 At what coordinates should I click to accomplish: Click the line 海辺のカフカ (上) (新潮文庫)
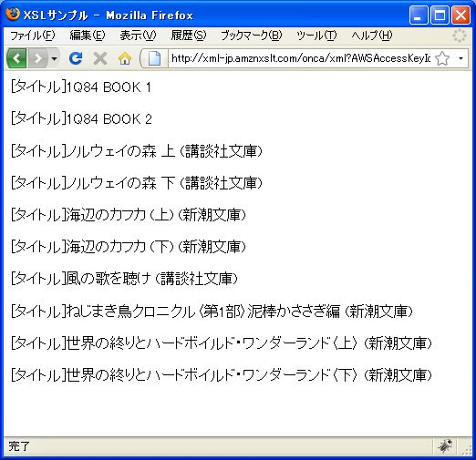click(x=129, y=215)
